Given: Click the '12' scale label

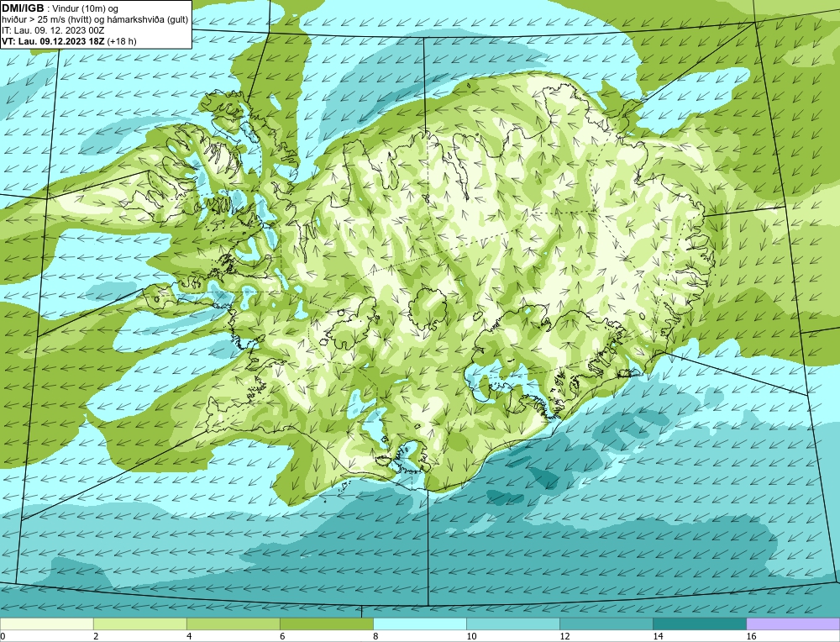Looking at the screenshot, I should pyautogui.click(x=564, y=636).
